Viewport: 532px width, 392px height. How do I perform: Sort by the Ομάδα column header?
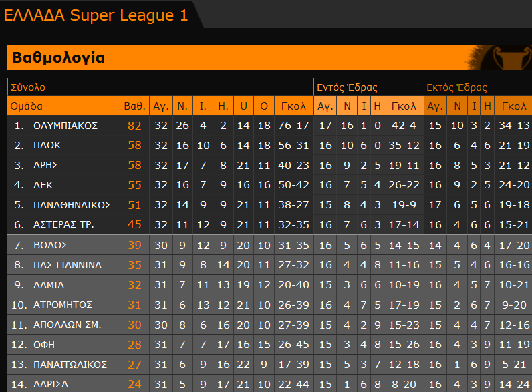(x=27, y=106)
